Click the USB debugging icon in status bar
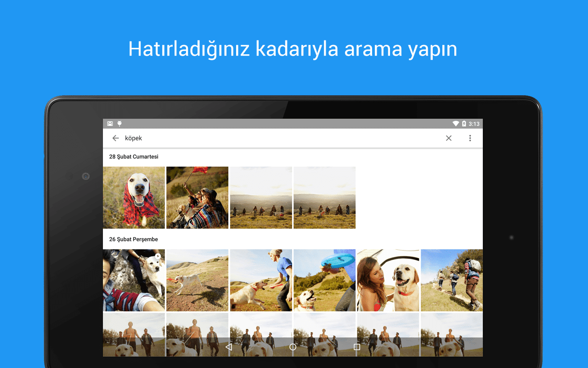Image resolution: width=588 pixels, height=368 pixels. coord(119,123)
